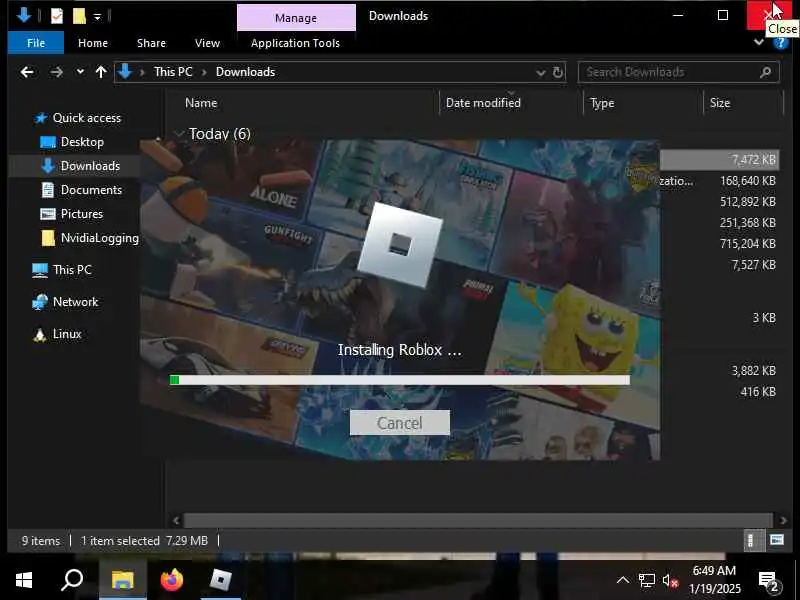The width and height of the screenshot is (800, 600).
Task: Select This PC in navigation pane
Action: pos(72,269)
